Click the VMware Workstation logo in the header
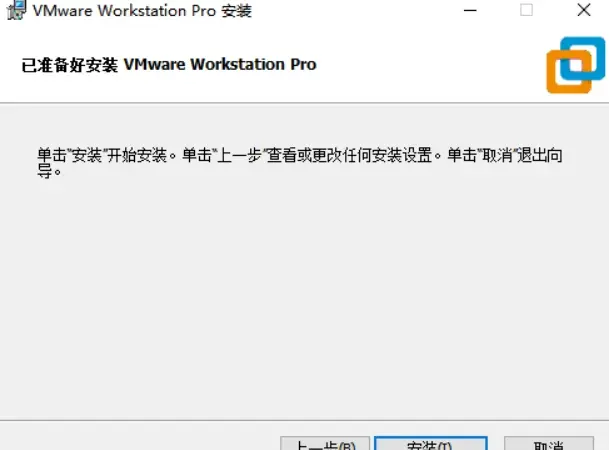The height and width of the screenshot is (450, 609). pos(576,65)
